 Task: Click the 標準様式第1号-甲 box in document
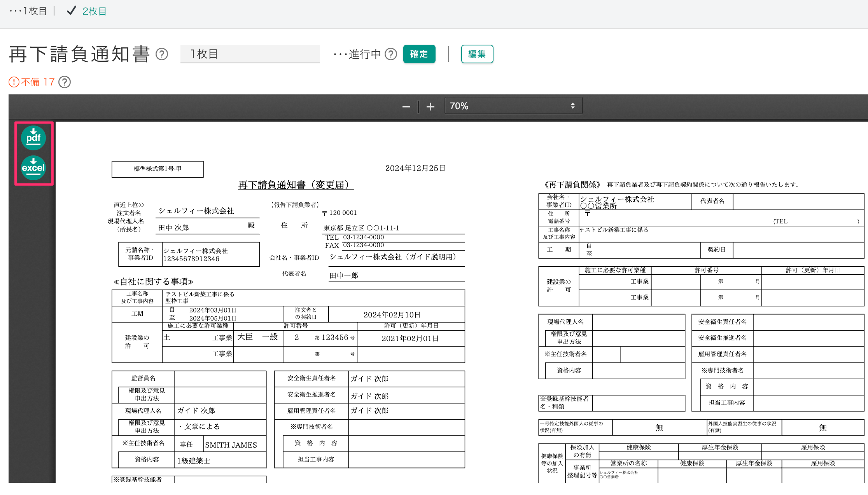click(x=157, y=169)
